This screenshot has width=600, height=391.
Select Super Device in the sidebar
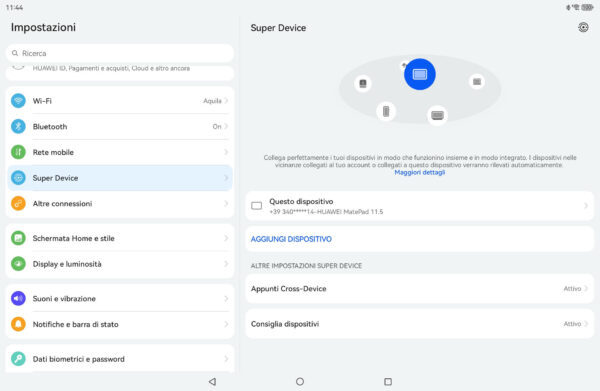click(x=120, y=178)
